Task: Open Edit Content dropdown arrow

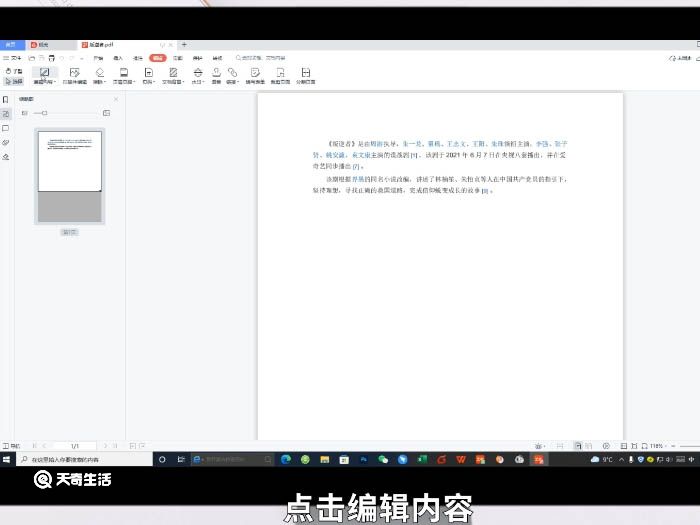Action: tap(55, 82)
